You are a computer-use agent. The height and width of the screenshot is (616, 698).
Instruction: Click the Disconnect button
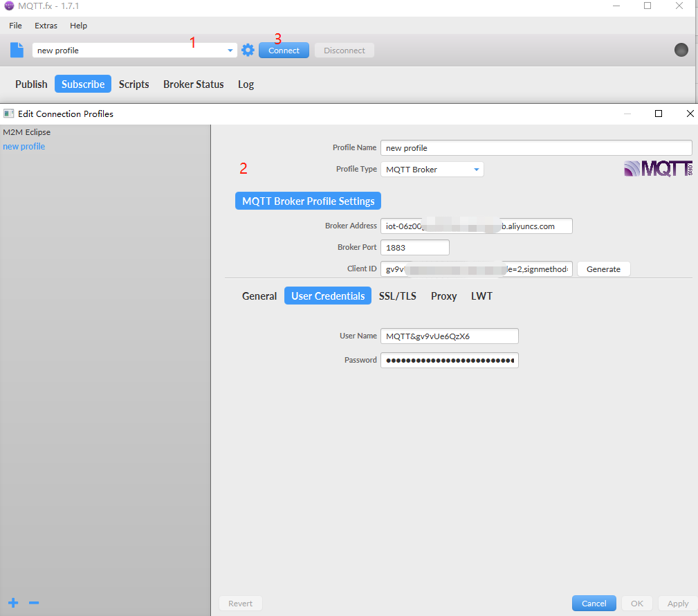click(x=345, y=51)
